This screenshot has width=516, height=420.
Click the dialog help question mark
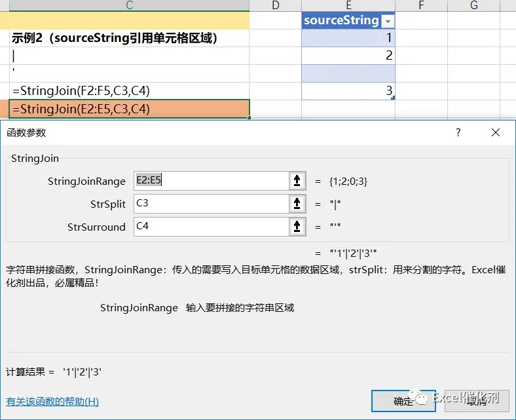458,132
